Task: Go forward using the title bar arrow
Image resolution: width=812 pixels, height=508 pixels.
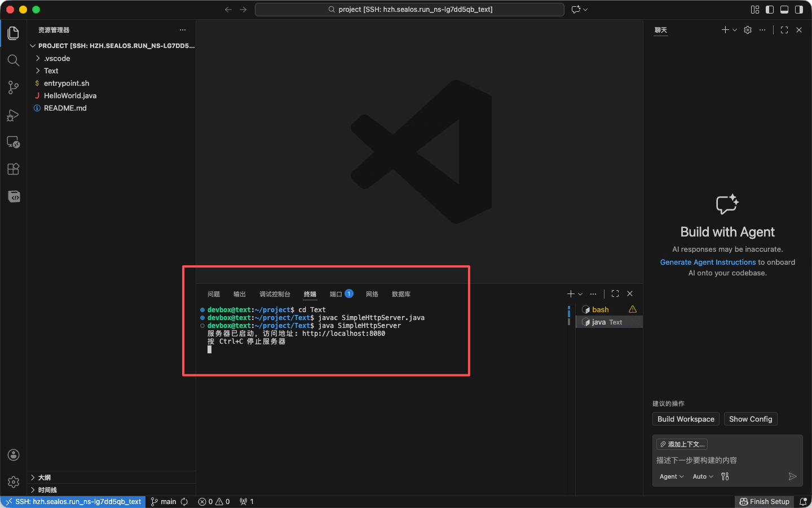Action: point(243,10)
